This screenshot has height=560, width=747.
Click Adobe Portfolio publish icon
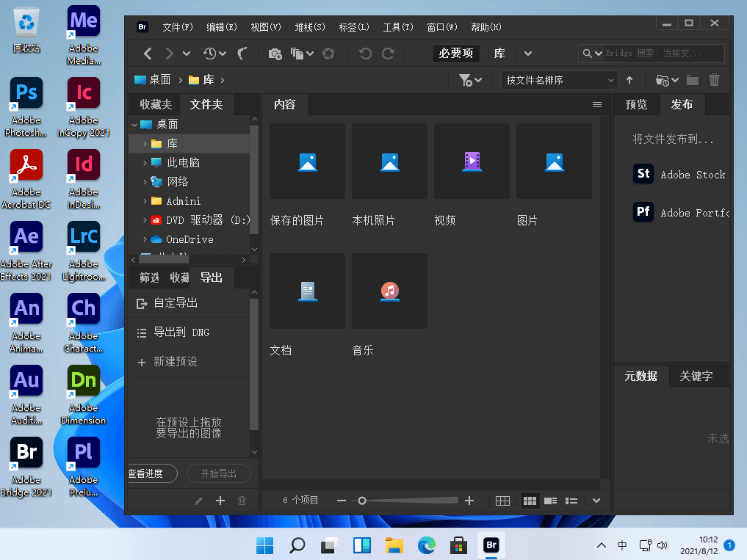[x=643, y=212]
